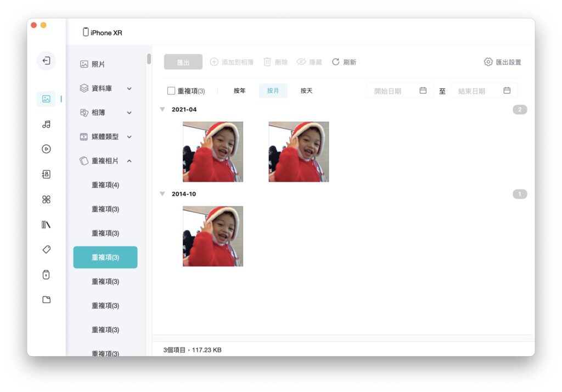Screen dimensions: 562x392
Task: Click the export settings gear icon
Action: pos(488,61)
